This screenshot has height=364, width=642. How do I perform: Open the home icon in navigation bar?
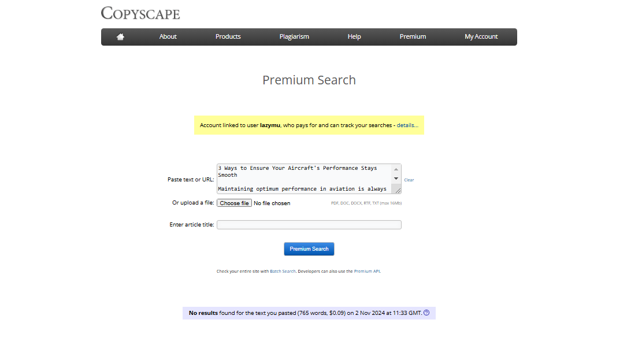120,37
